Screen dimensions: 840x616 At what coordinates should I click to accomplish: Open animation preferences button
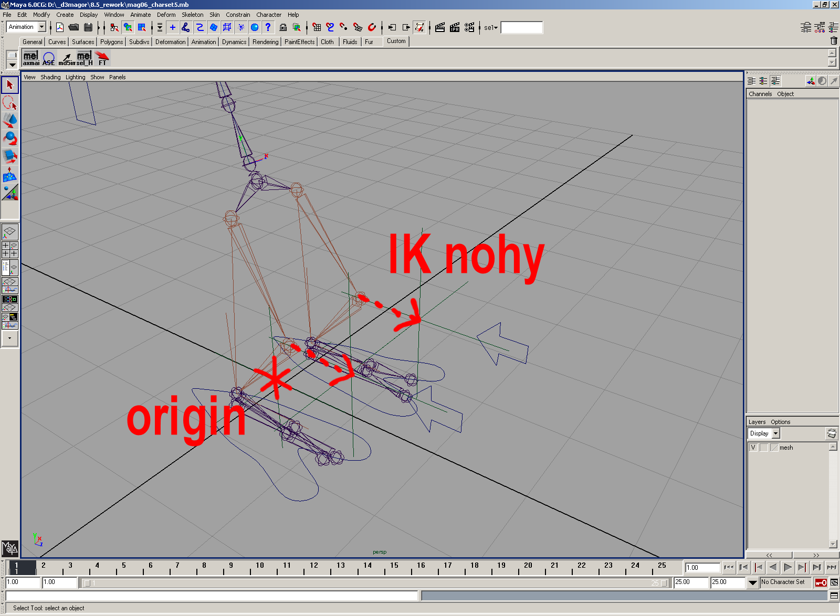pos(834,582)
